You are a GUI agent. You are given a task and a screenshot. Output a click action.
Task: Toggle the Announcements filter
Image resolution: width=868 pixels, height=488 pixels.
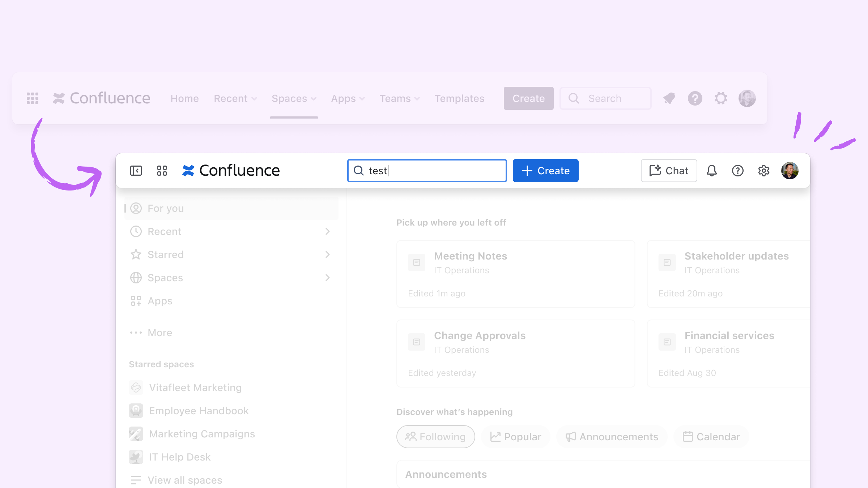click(612, 436)
